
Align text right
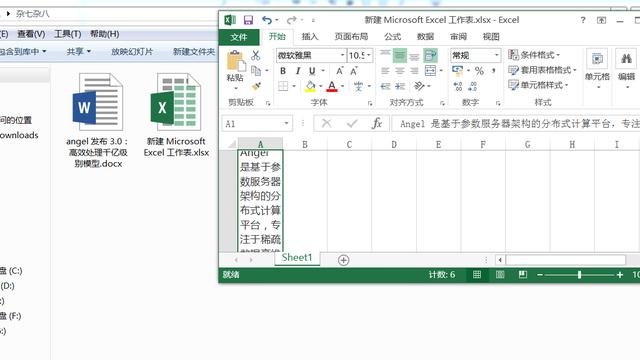point(414,71)
